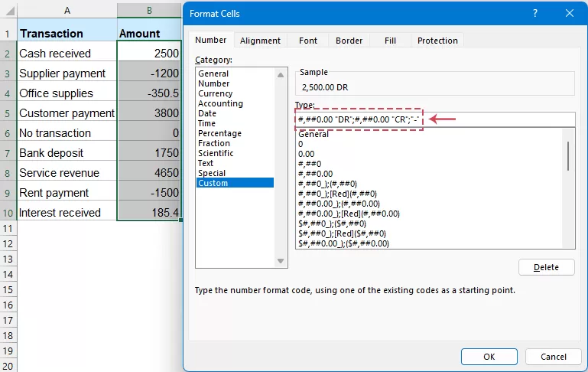The image size is (588, 372).
Task: Select the Number category
Action: pos(235,83)
